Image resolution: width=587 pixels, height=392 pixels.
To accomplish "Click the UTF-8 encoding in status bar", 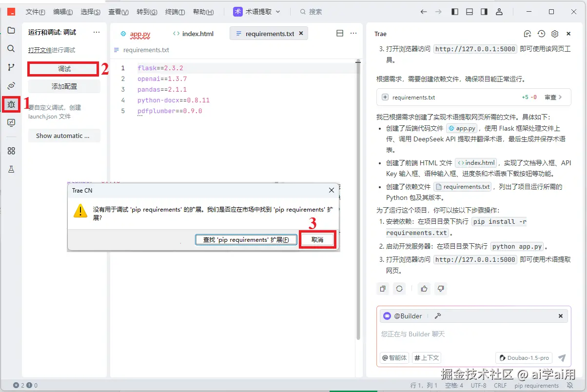I will [478, 386].
